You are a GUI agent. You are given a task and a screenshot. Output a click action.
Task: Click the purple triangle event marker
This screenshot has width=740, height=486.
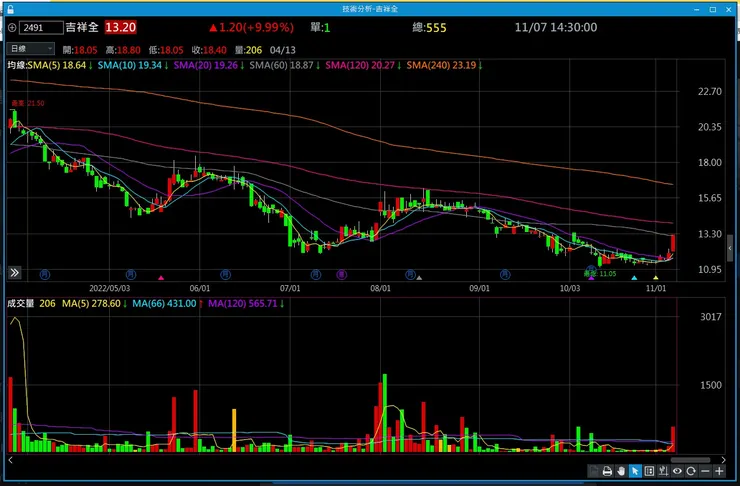[x=591, y=277]
